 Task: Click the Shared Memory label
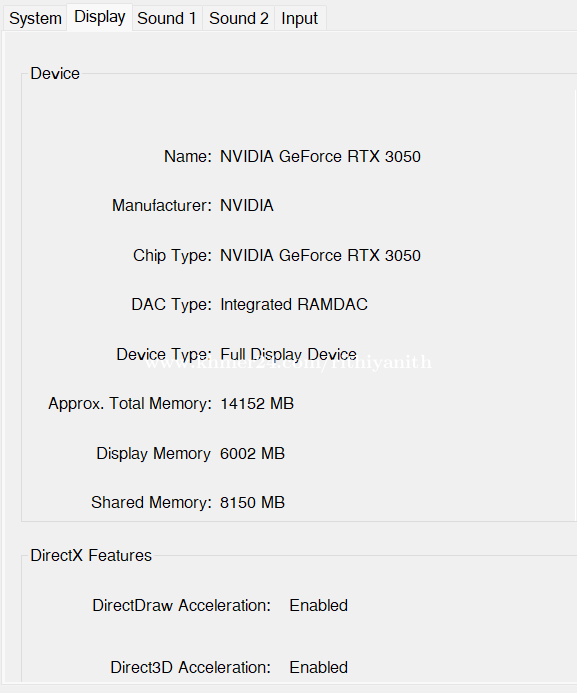[x=152, y=503]
